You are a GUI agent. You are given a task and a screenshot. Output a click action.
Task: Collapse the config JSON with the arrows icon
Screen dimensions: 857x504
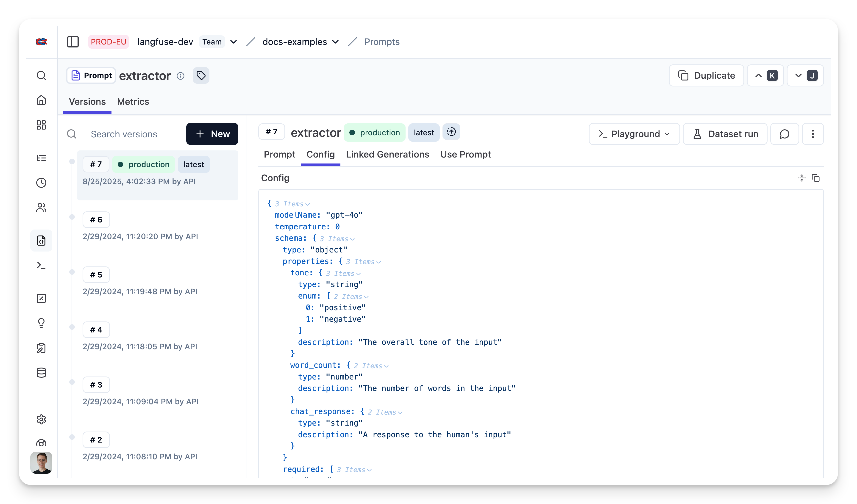click(x=801, y=178)
